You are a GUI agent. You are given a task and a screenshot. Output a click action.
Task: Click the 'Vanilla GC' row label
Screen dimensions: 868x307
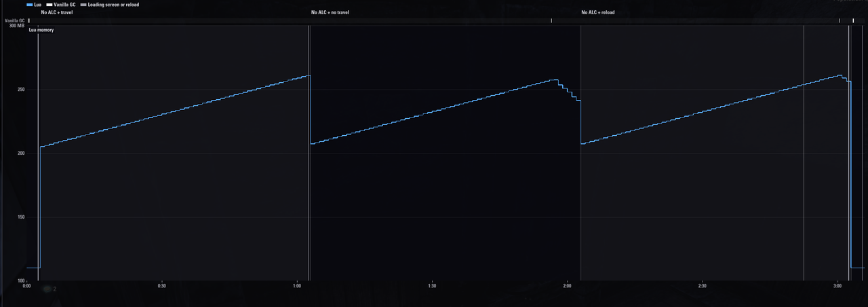15,20
